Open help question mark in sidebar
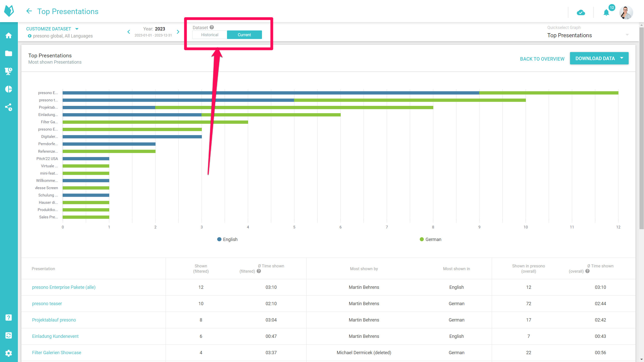This screenshot has height=362, width=644. tap(9, 317)
